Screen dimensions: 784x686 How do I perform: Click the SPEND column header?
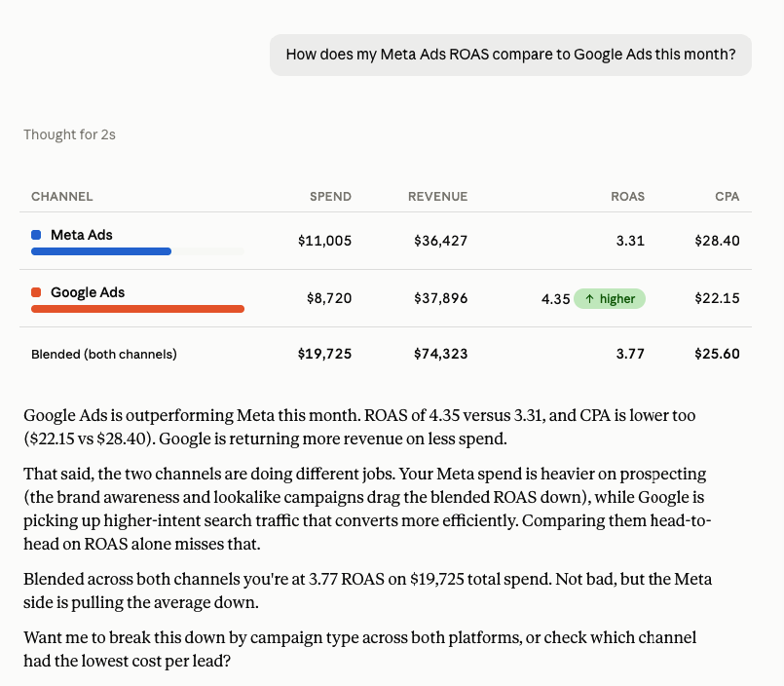330,196
